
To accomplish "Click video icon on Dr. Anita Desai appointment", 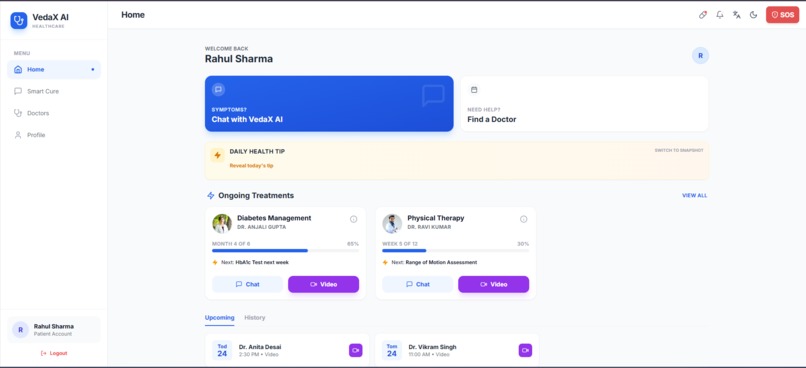I will 356,351.
